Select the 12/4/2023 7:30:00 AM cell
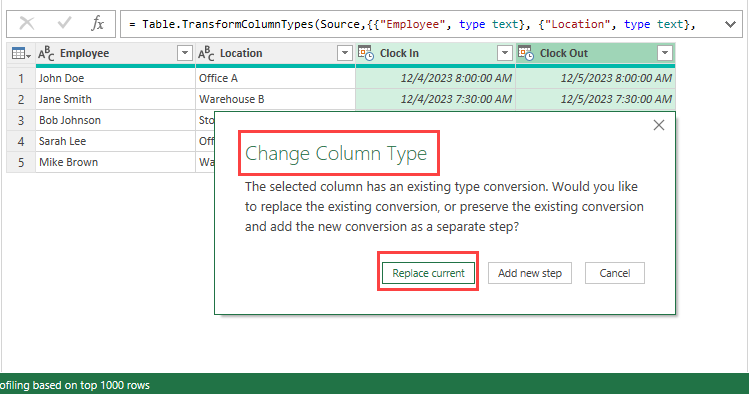Image resolution: width=749 pixels, height=394 pixels. tap(436, 99)
